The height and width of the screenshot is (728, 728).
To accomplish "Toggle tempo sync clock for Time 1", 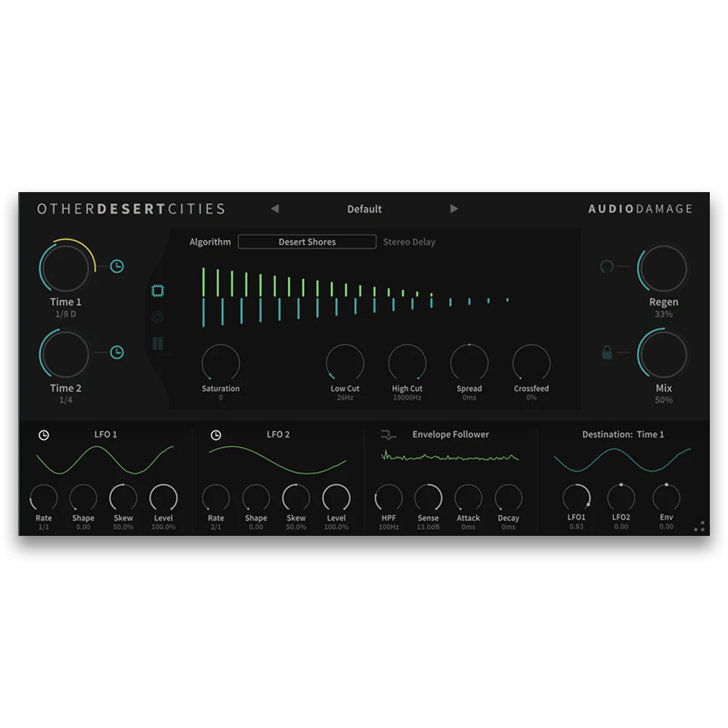I will point(117,266).
